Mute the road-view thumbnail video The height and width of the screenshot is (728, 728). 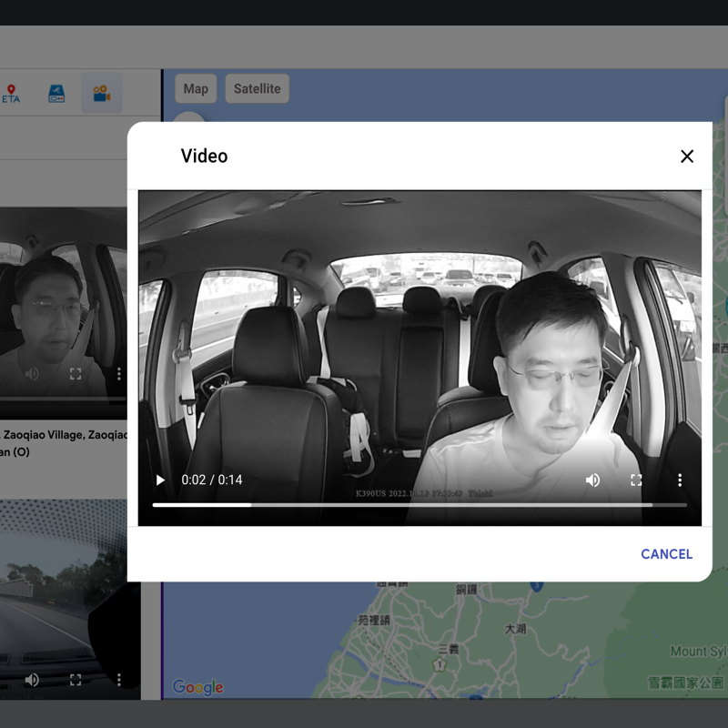click(32, 680)
